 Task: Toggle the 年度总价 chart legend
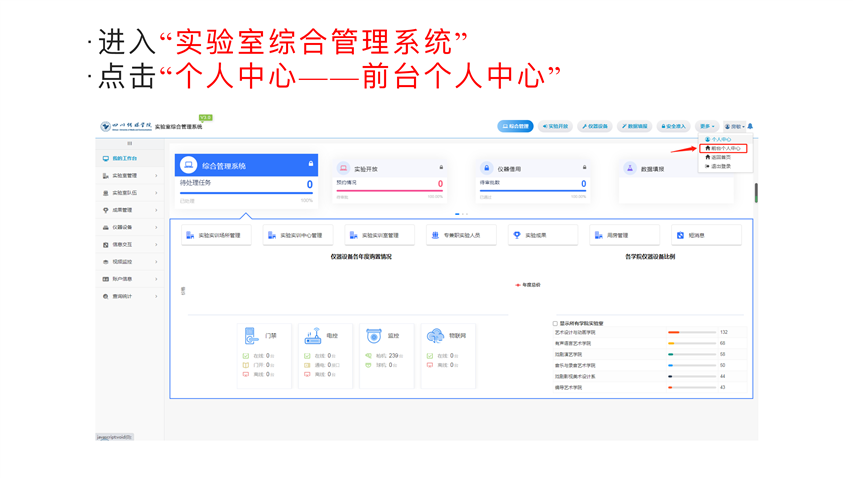[527, 285]
